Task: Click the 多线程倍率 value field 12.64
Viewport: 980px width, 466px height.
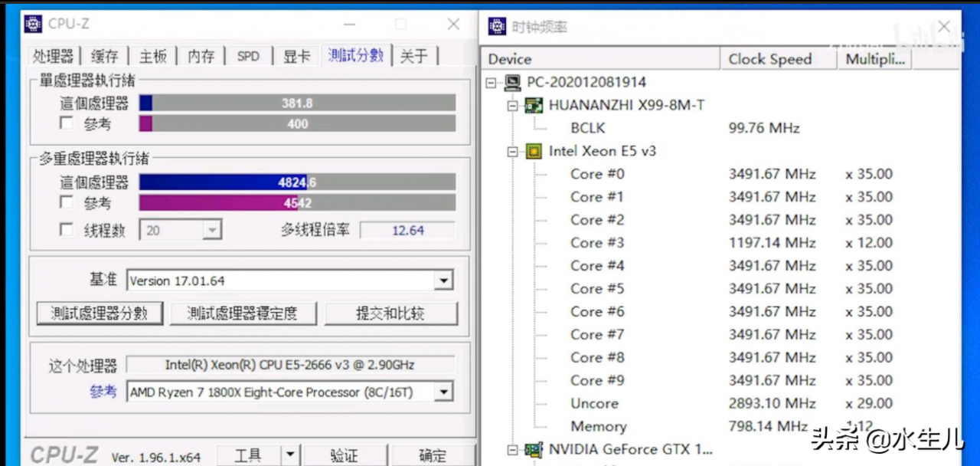Action: (x=407, y=230)
